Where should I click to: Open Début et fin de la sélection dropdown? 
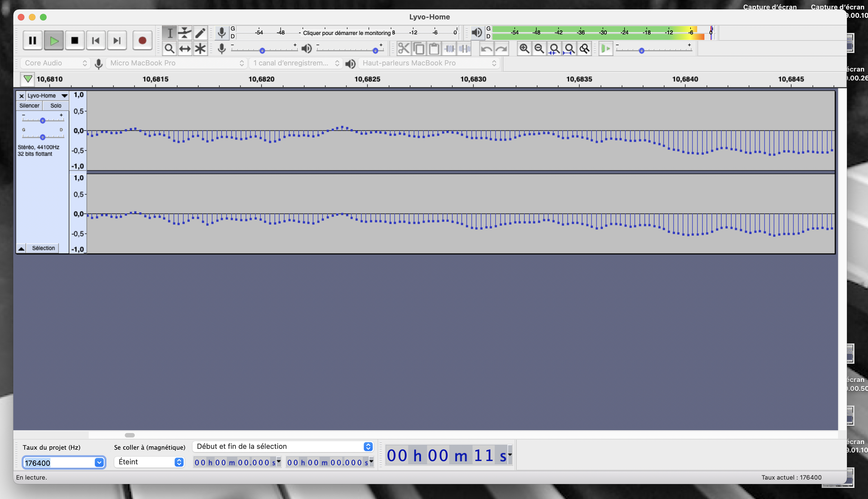tap(283, 446)
